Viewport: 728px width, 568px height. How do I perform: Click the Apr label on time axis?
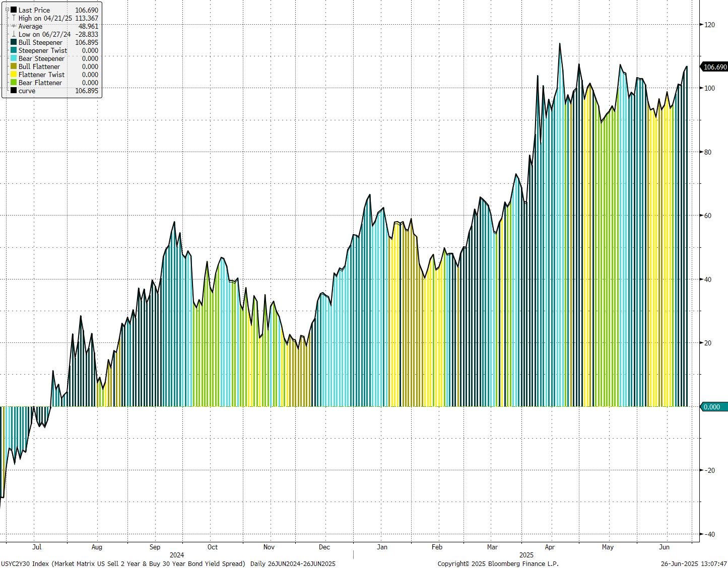click(x=550, y=547)
